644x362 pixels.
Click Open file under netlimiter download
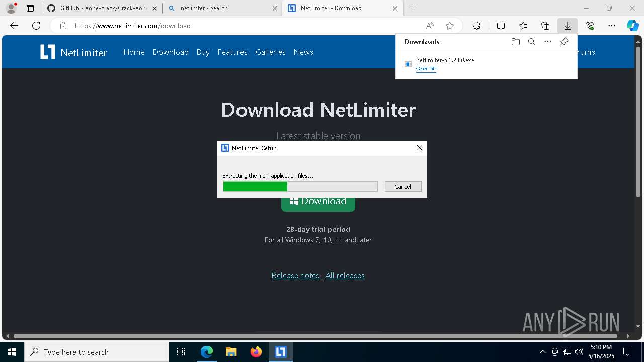pos(426,69)
